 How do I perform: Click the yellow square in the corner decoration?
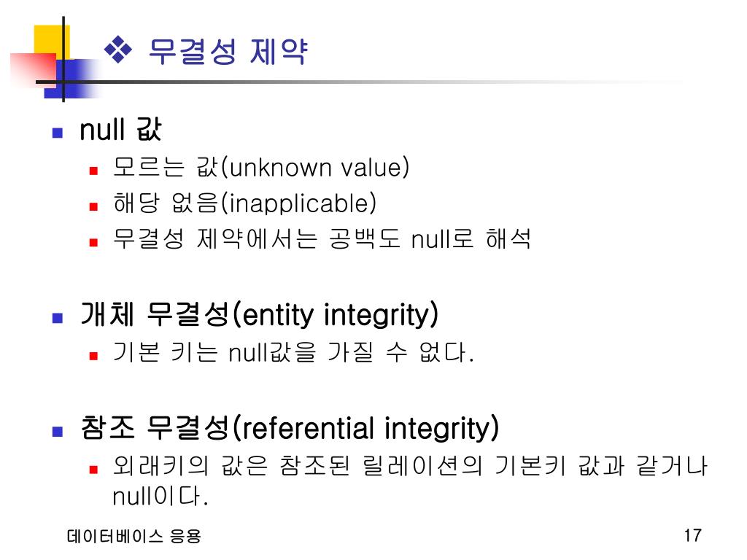[52, 42]
